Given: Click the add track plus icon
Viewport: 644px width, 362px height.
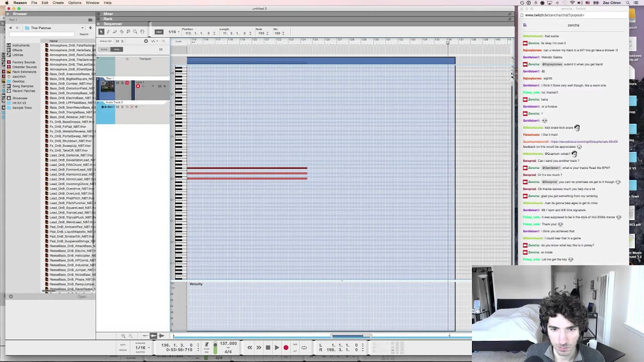Looking at the screenshot, I should click(x=146, y=41).
